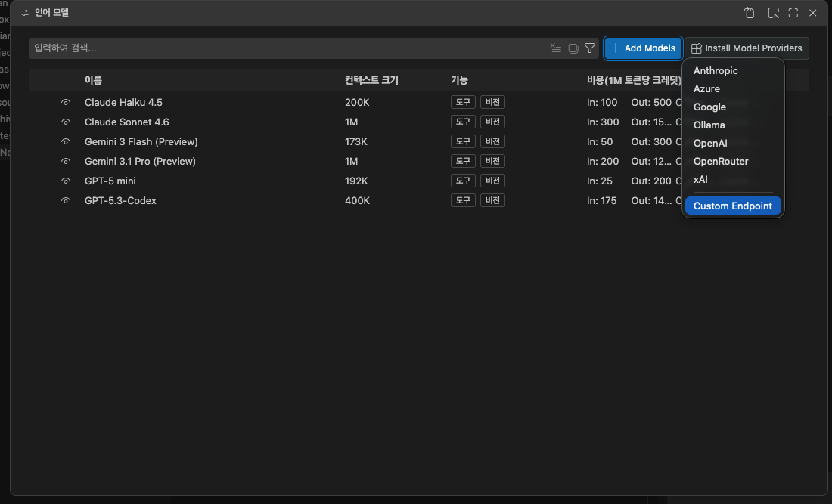Click the 비전 tag on Claude Haiku 4.5

pos(492,102)
